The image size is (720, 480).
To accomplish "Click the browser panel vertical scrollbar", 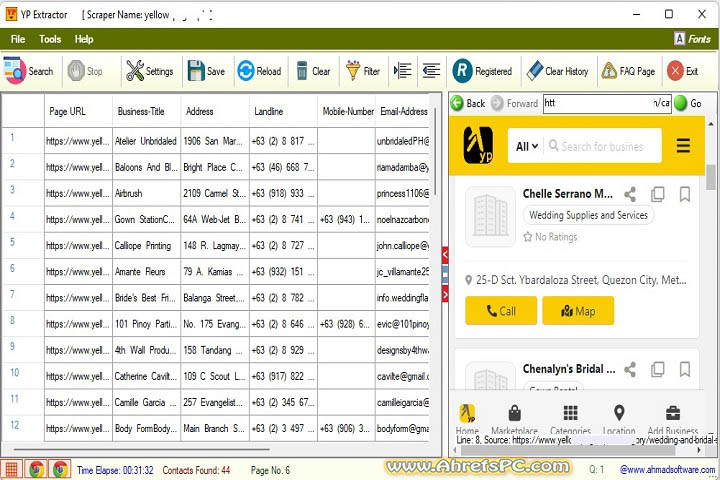I will click(710, 177).
